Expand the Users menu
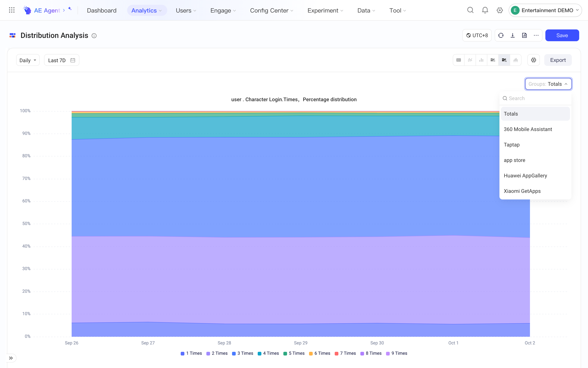The width and height of the screenshot is (588, 368). click(186, 10)
